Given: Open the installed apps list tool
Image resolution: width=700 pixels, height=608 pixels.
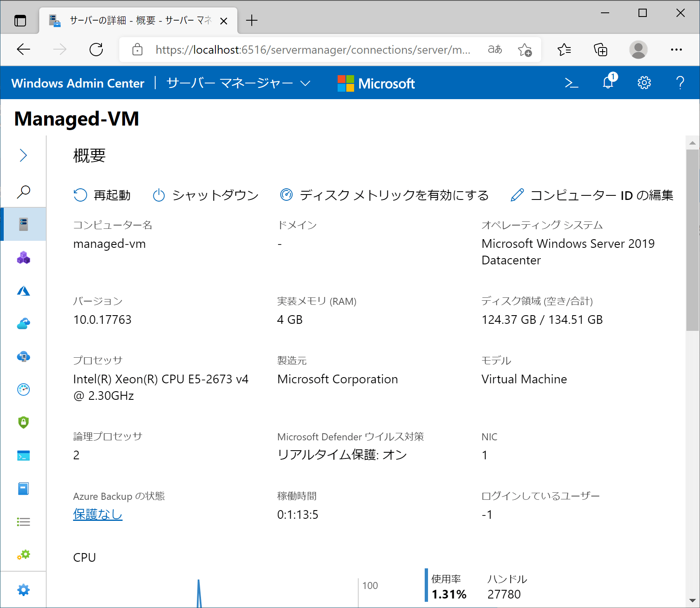Looking at the screenshot, I should pos(24,522).
